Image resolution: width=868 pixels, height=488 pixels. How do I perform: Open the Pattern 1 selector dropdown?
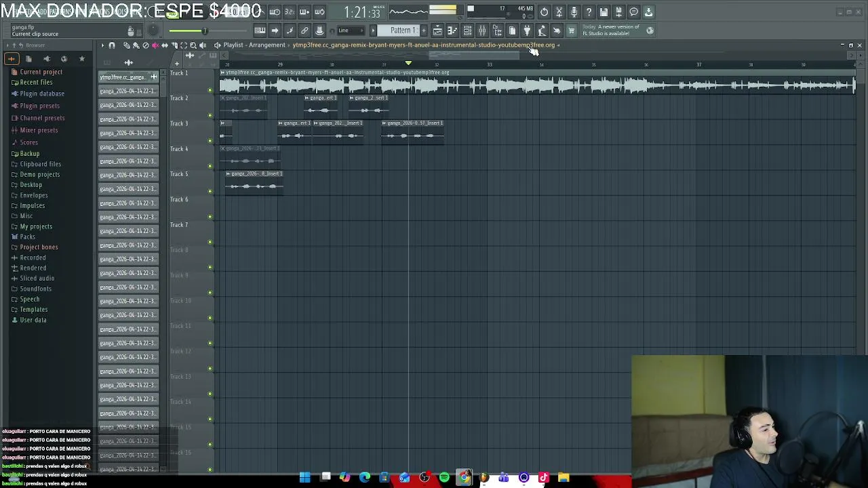(x=399, y=30)
